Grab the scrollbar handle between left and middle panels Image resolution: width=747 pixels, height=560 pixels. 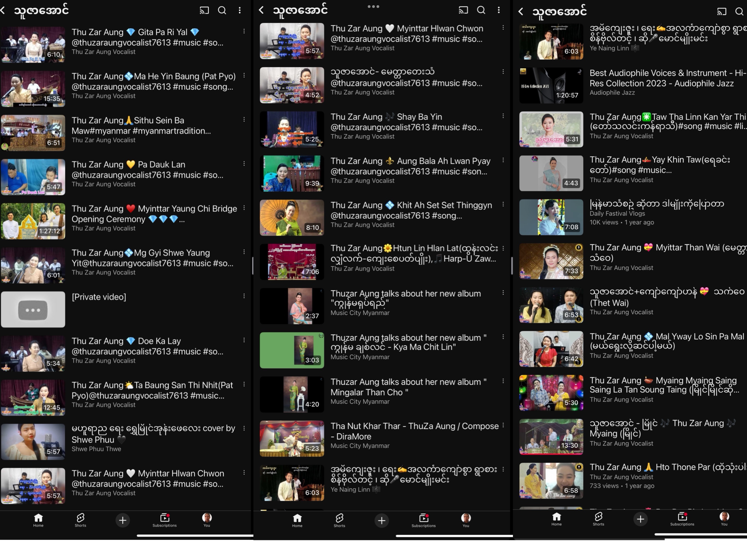pos(253,266)
